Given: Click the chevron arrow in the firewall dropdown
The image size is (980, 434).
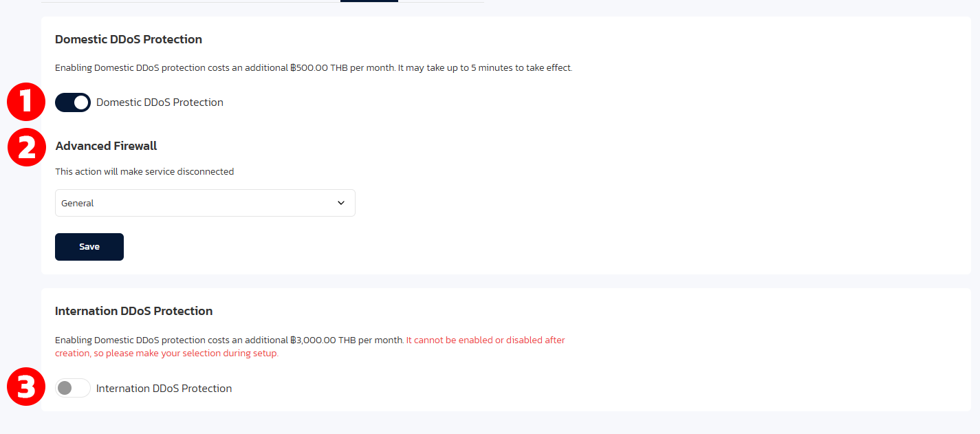Looking at the screenshot, I should click(341, 203).
